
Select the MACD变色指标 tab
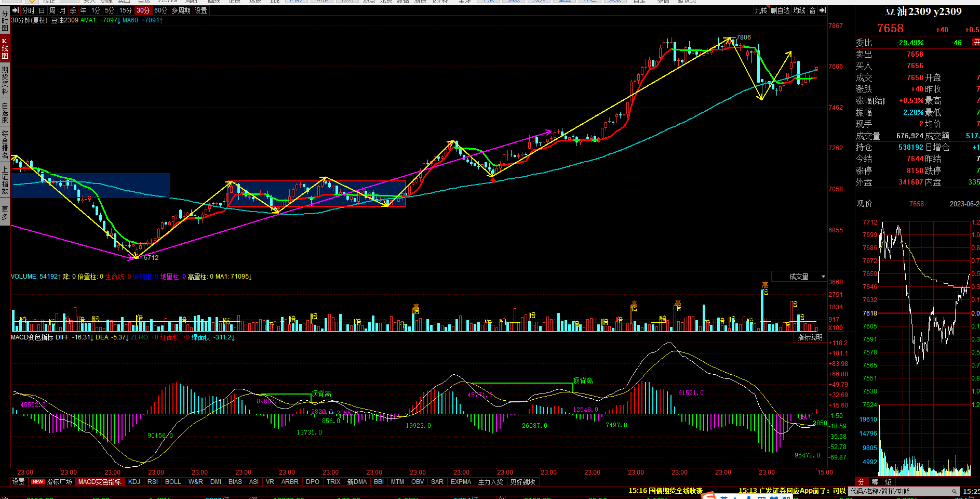[x=99, y=482]
